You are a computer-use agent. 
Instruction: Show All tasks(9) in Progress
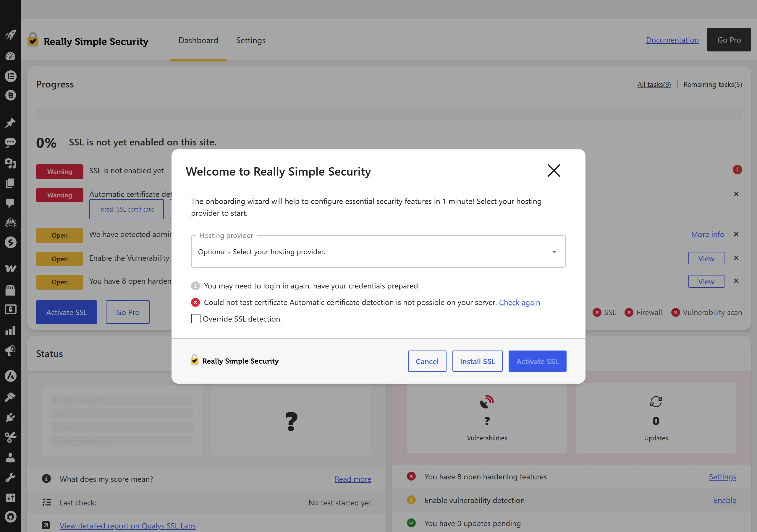(x=654, y=85)
